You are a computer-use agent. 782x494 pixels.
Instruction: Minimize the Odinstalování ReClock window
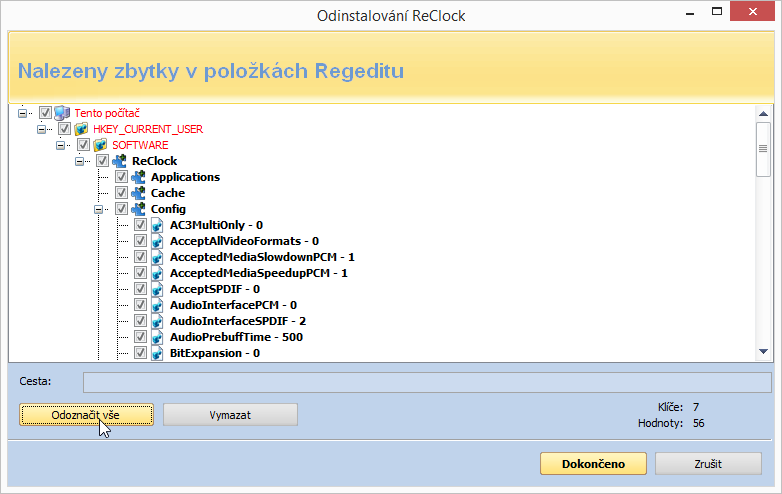pyautogui.click(x=690, y=13)
